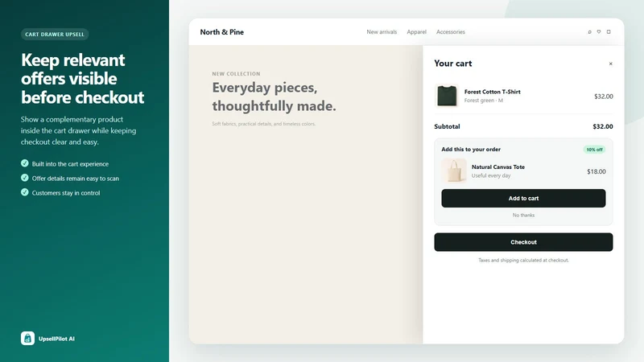Go to North & Pine home logo
Screen dimensions: 644x362
222,32
